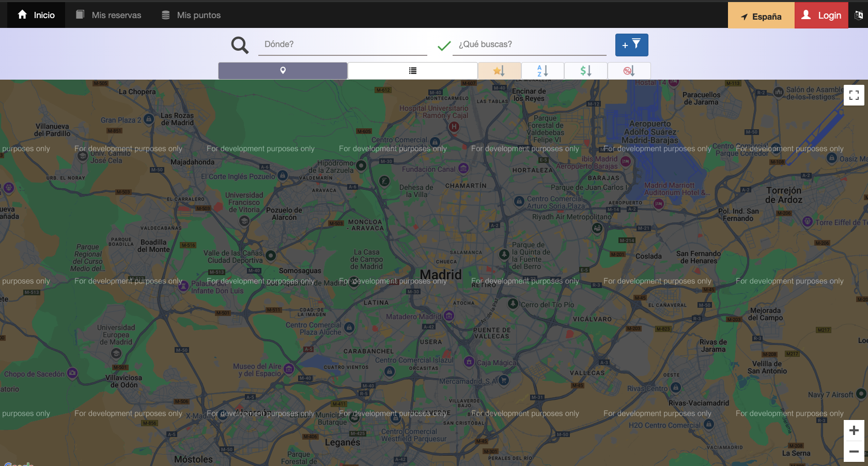868x466 pixels.
Task: Switch to map pin view
Action: [283, 71]
